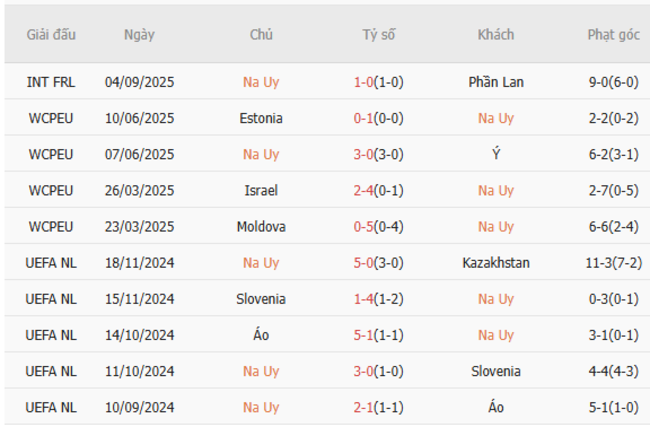Screen dimensions: 650x427
Task: Click the Israel team name
Action: tap(261, 190)
